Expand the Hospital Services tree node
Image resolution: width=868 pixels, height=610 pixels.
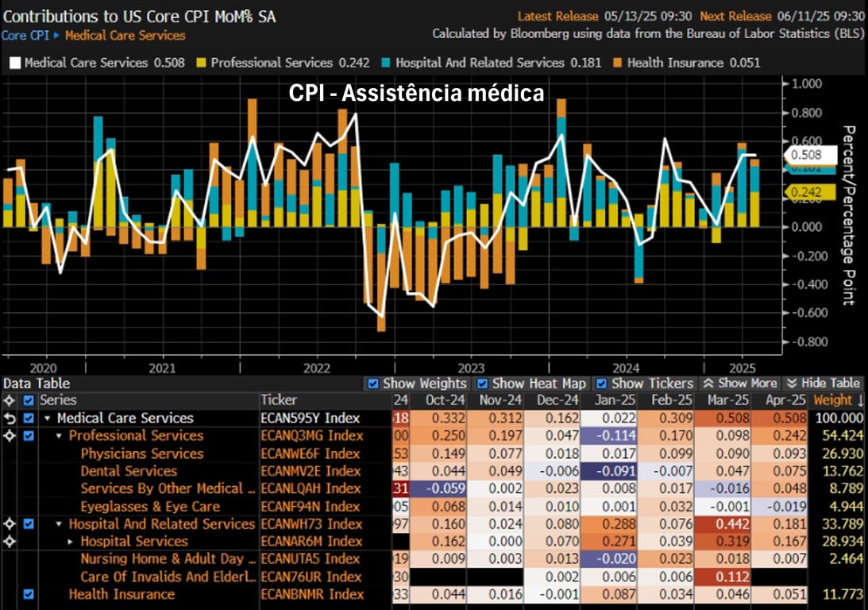[x=71, y=542]
